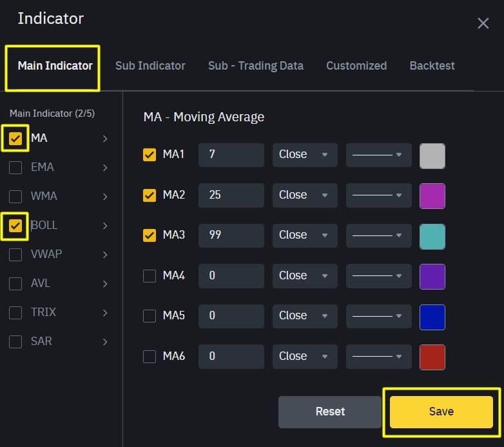Open MA5 line style dropdown
Screen dimensions: 504x447
pyautogui.click(x=378, y=316)
